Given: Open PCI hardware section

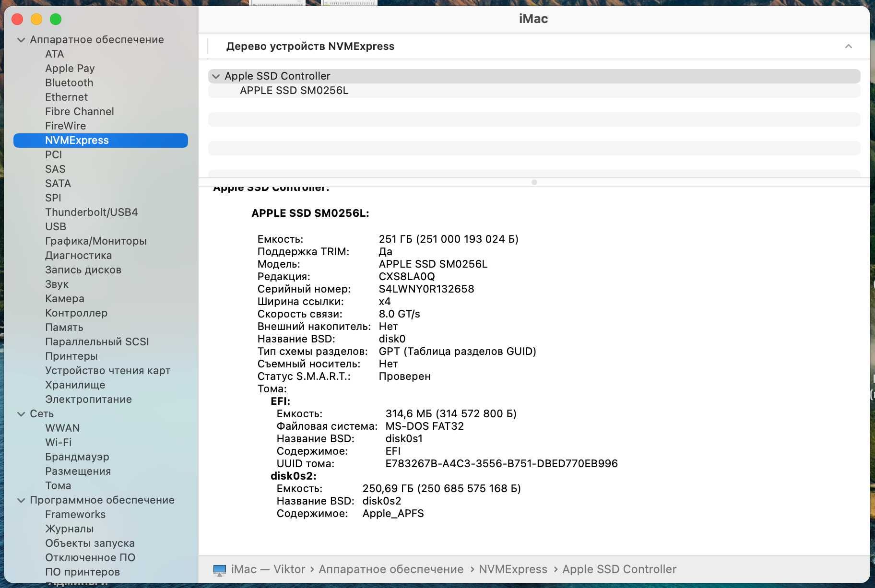Looking at the screenshot, I should [x=54, y=155].
